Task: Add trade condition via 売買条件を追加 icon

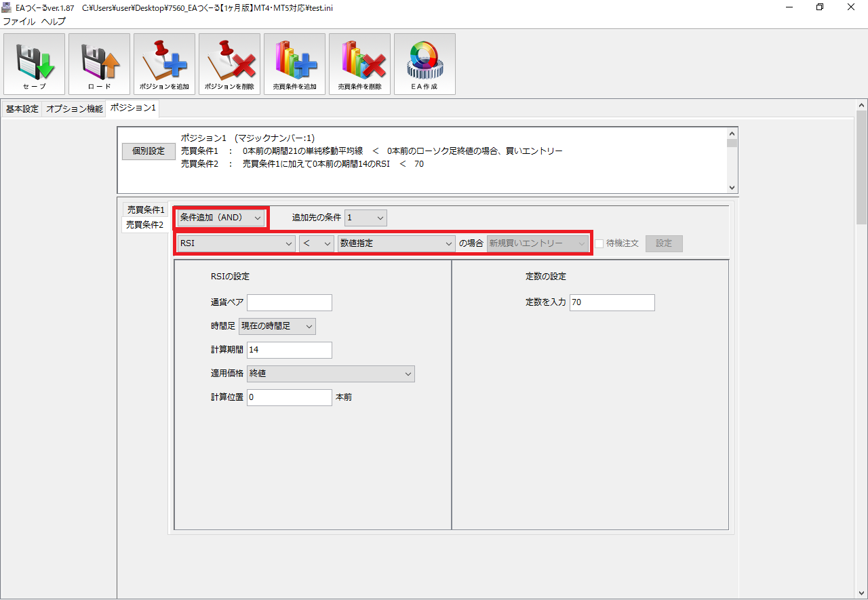Action: 294,64
